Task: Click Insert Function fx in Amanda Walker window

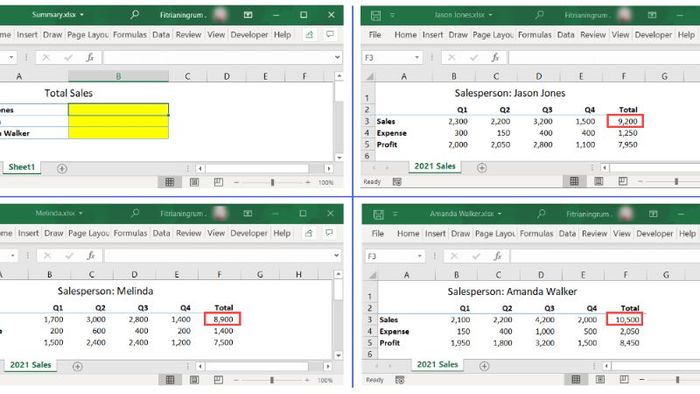Action: [497, 256]
